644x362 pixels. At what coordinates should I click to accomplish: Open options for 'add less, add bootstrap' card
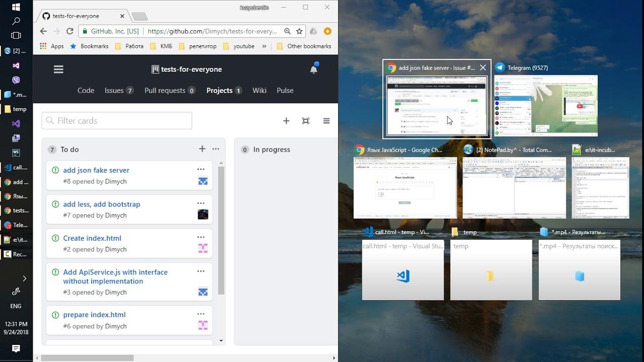click(x=201, y=203)
